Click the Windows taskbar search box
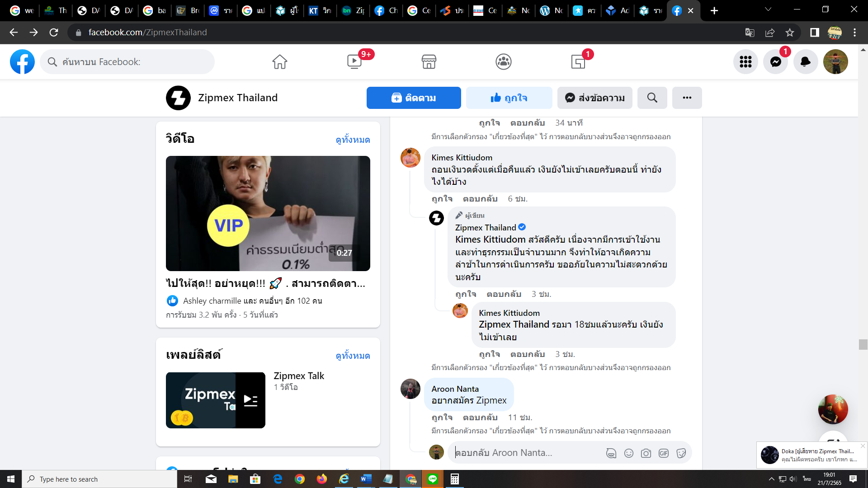 click(99, 479)
